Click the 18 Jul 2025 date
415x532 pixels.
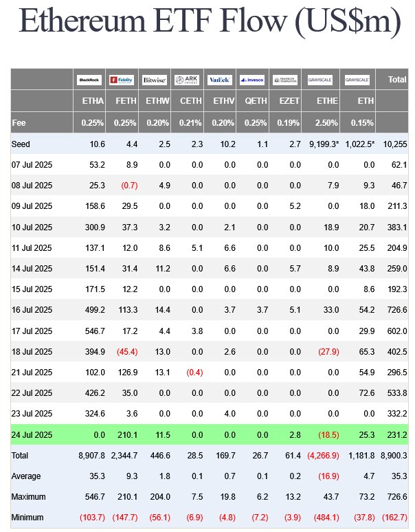32,352
